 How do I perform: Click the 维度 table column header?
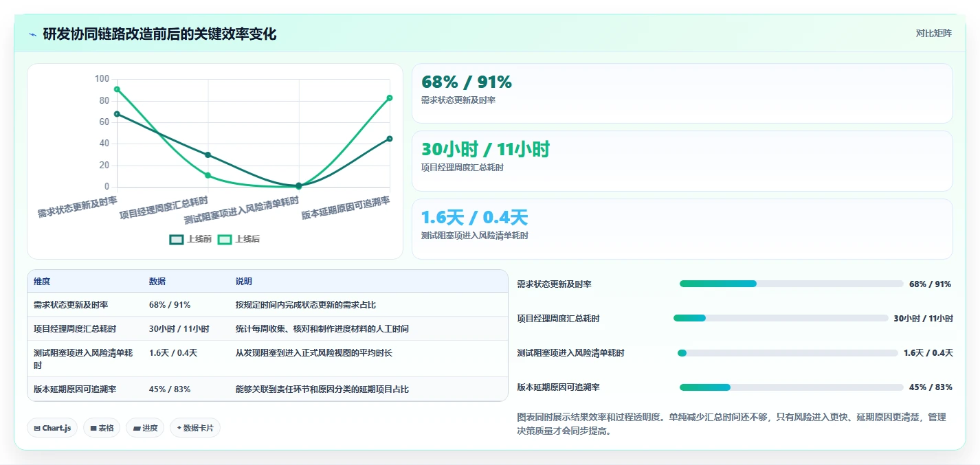click(x=42, y=282)
